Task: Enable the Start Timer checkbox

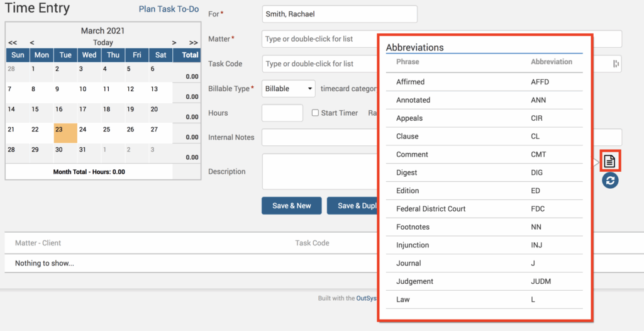Action: tap(316, 113)
